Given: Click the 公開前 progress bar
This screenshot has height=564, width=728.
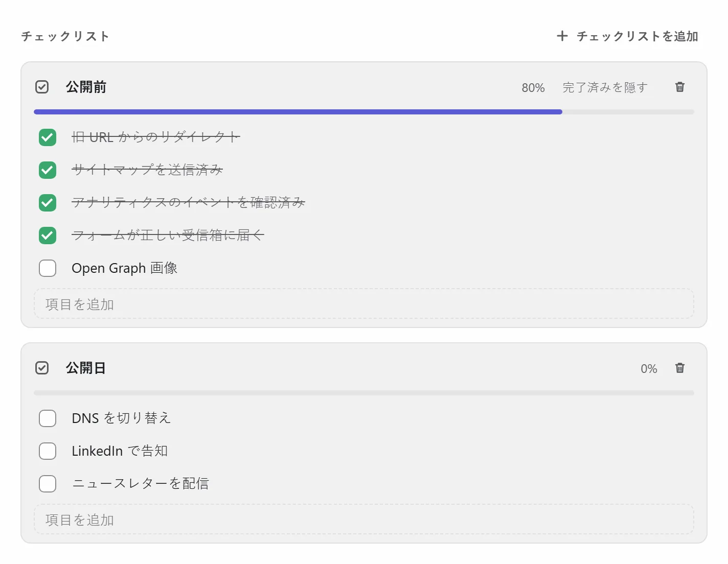Looking at the screenshot, I should tap(364, 112).
